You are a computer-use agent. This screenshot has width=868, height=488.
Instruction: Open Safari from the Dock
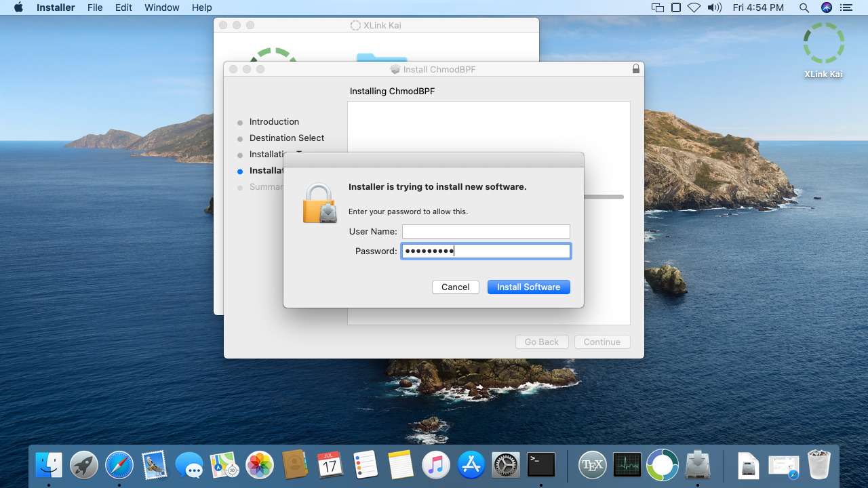click(x=119, y=465)
